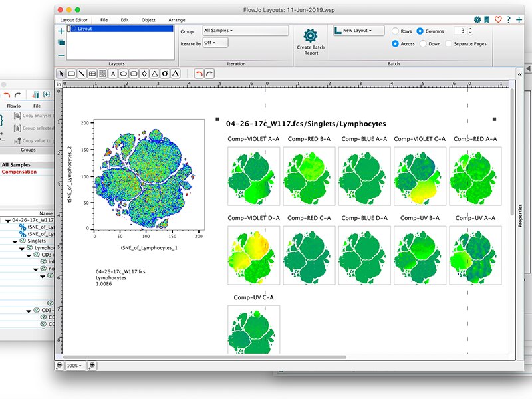The image size is (532, 399).
Task: Open the Edit menu
Action: tap(124, 20)
